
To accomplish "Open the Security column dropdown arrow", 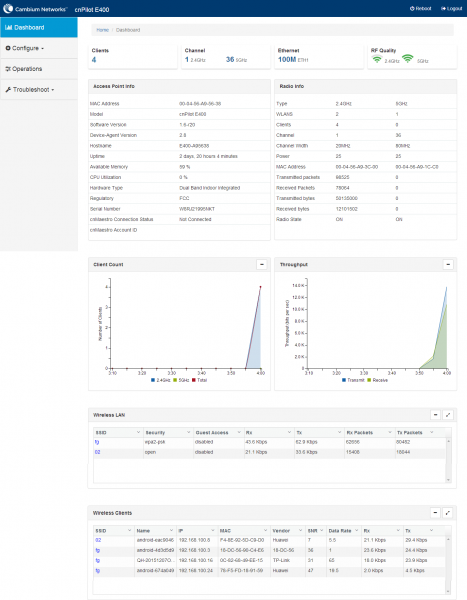I will point(188,432).
